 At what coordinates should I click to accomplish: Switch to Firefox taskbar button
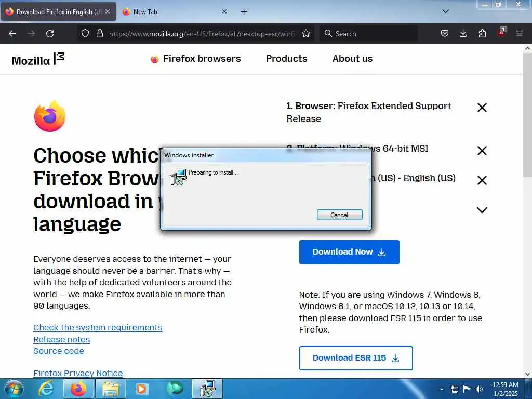click(78, 389)
